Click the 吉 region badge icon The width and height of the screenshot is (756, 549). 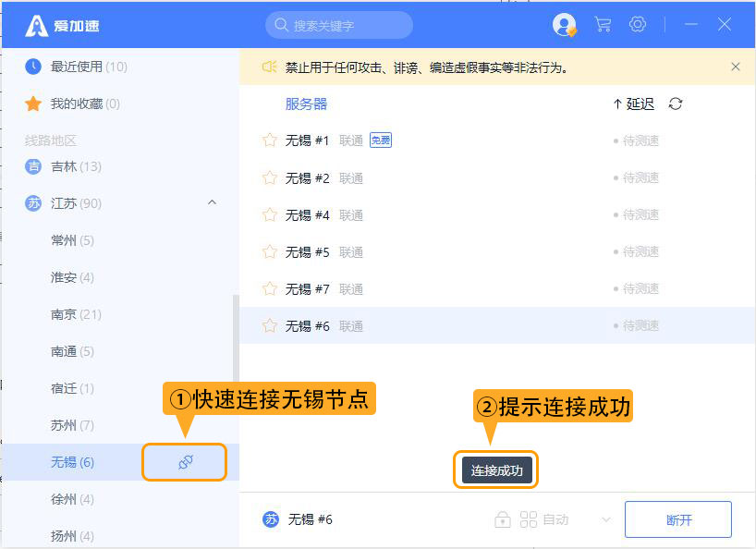(x=32, y=166)
